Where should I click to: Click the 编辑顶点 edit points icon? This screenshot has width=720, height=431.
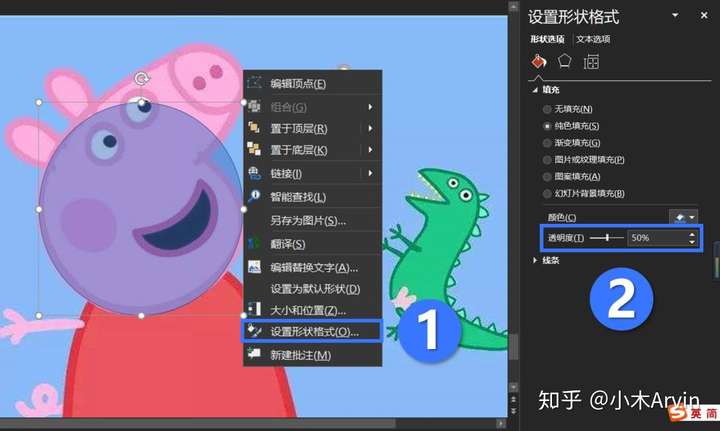254,83
